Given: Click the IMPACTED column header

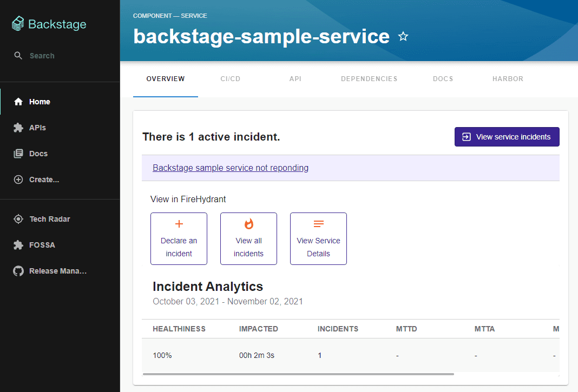Looking at the screenshot, I should [x=258, y=329].
